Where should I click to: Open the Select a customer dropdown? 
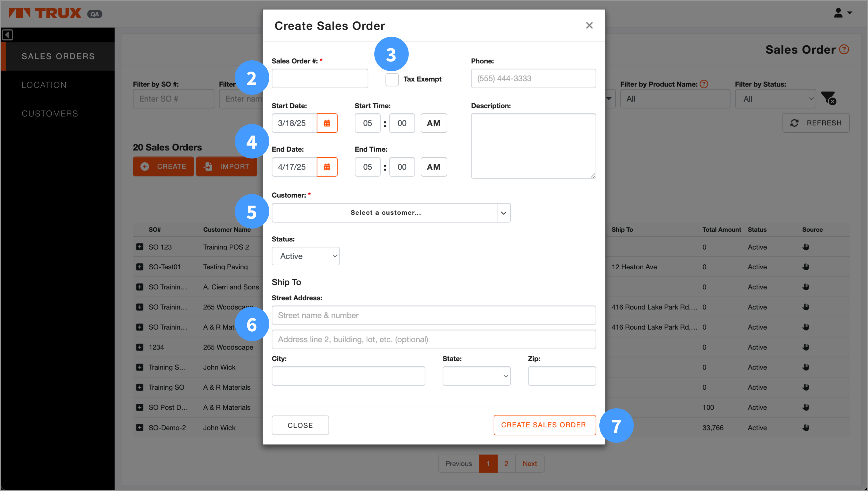pos(391,213)
